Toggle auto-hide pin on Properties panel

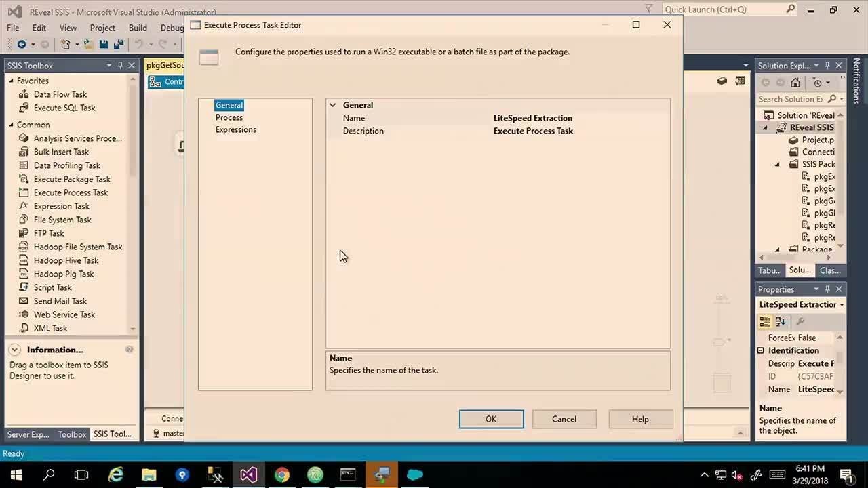coord(827,289)
